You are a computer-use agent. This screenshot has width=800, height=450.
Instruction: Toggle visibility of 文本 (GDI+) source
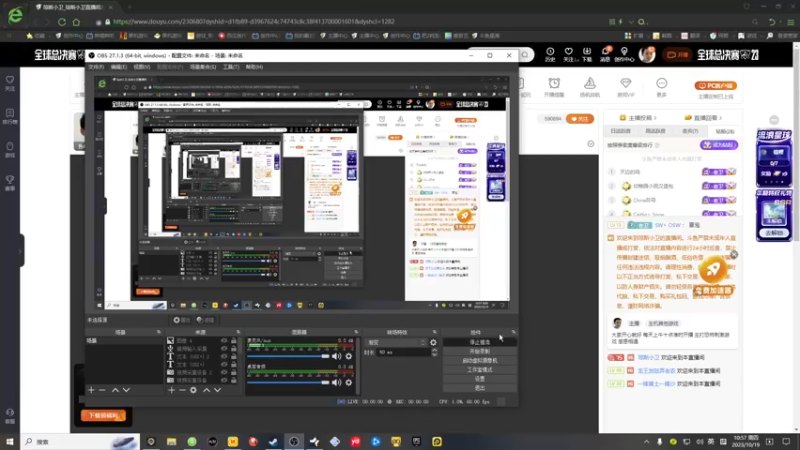[x=223, y=364]
